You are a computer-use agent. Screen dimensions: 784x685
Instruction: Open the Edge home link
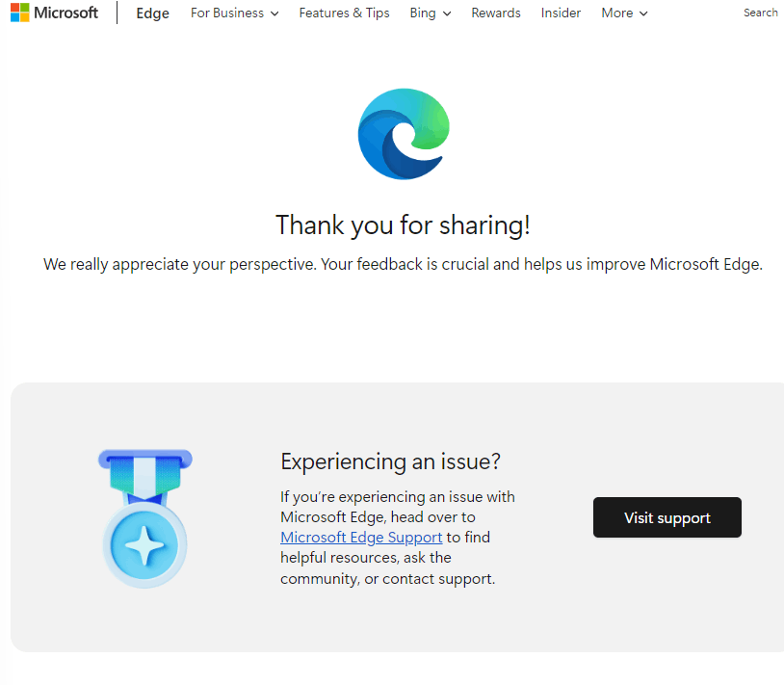pyautogui.click(x=152, y=13)
